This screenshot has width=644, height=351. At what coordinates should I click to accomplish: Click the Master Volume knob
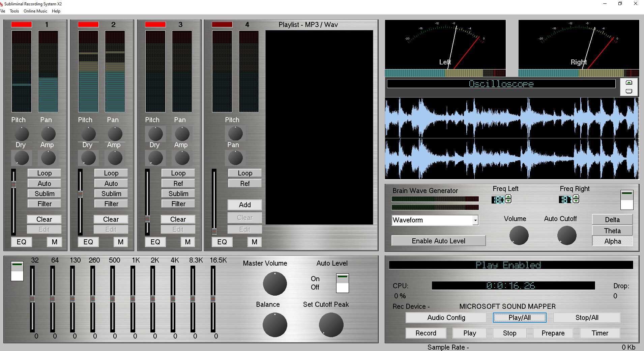(x=275, y=283)
